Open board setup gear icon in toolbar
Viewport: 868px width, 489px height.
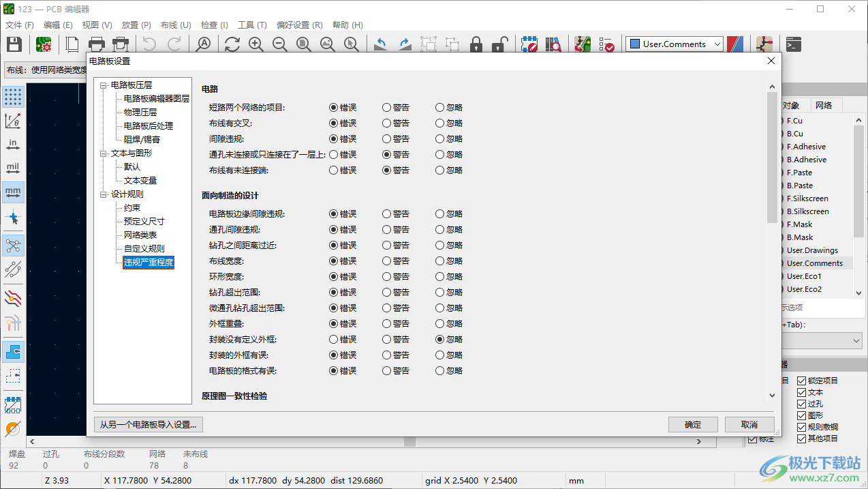click(44, 44)
